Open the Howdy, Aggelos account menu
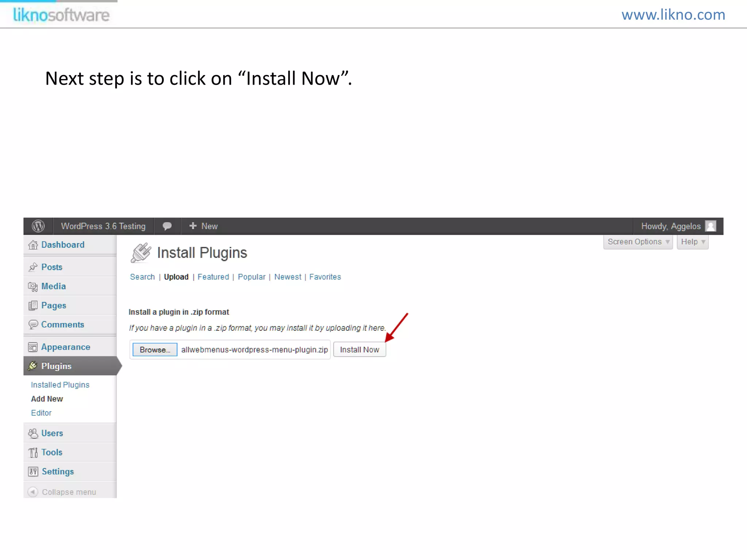This screenshot has width=747, height=560. point(678,226)
